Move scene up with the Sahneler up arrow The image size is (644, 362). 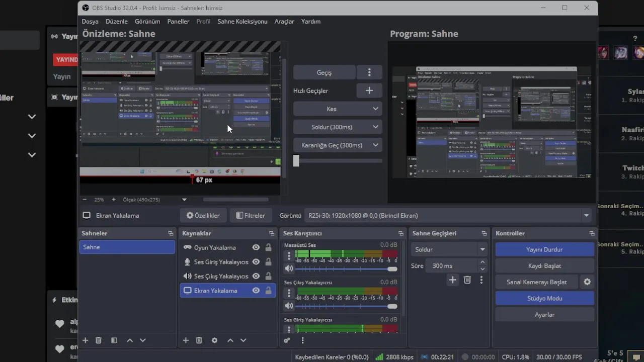[130, 340]
